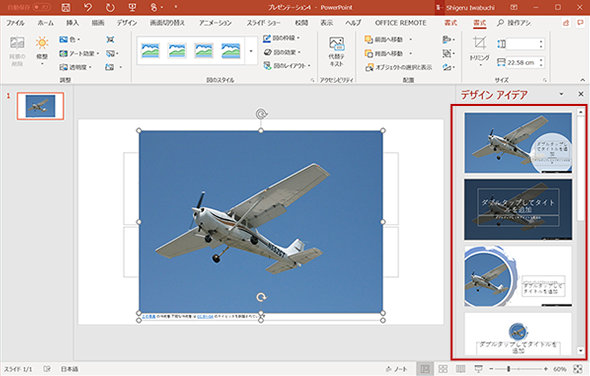Open デザイン アイデア pane options dropdown

561,94
